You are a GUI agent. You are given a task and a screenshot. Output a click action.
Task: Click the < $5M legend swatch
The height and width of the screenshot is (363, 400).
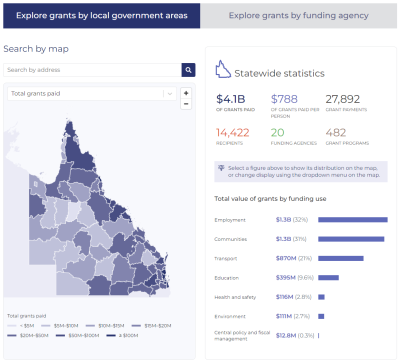12,326
